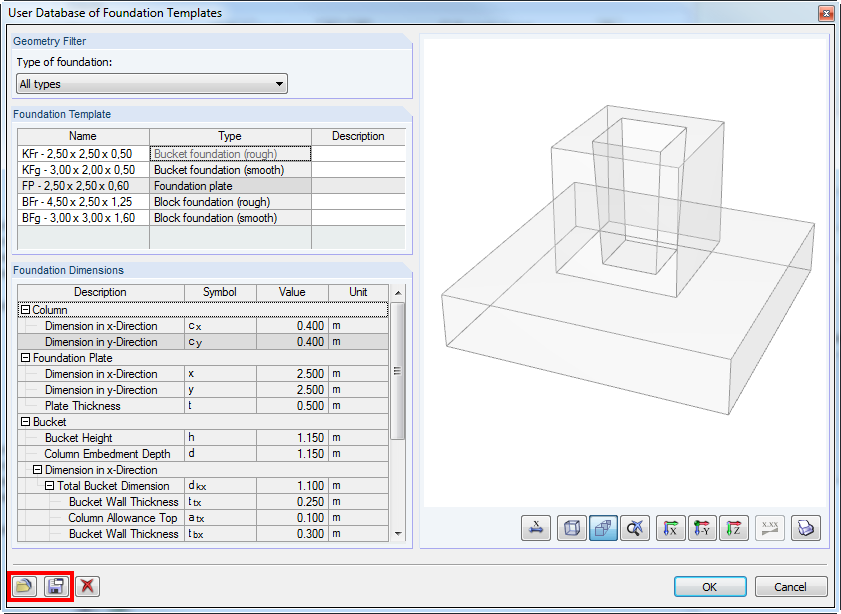Click the Value column header
841x614 pixels.
(292, 292)
